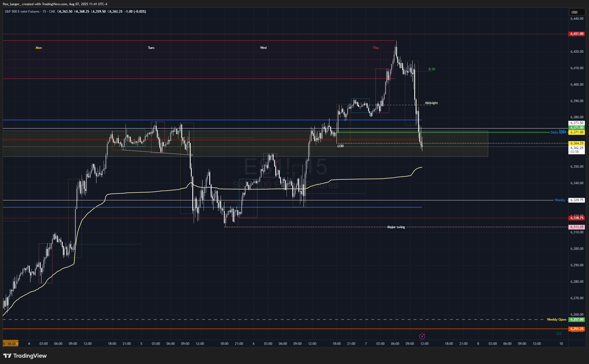Image resolution: width=589 pixels, height=364 pixels.
Task: Click the LOD text label
Action: point(340,146)
